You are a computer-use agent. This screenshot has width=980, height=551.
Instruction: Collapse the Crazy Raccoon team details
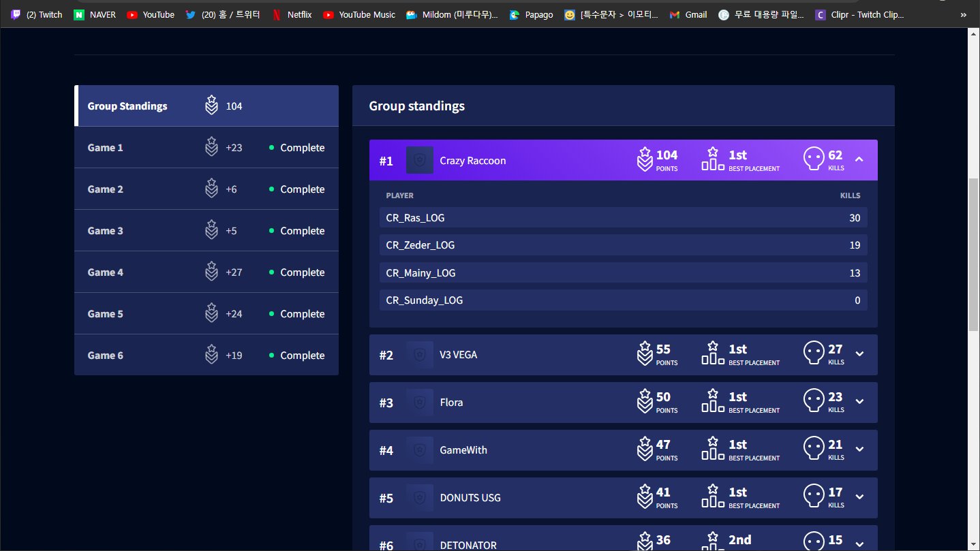[859, 159]
